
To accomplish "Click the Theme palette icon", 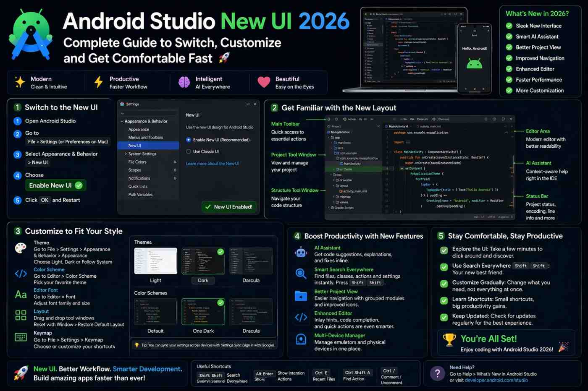I will click(x=21, y=248).
